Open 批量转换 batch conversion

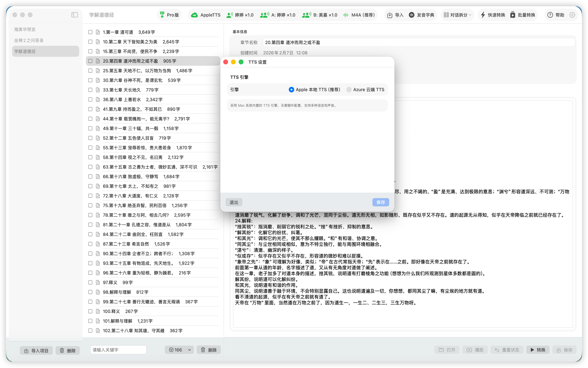point(523,15)
